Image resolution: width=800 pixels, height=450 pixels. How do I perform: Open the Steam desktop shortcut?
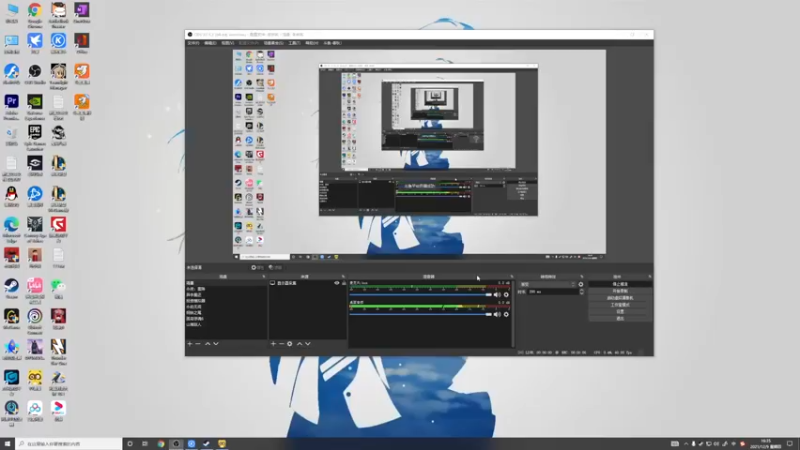(x=11, y=288)
